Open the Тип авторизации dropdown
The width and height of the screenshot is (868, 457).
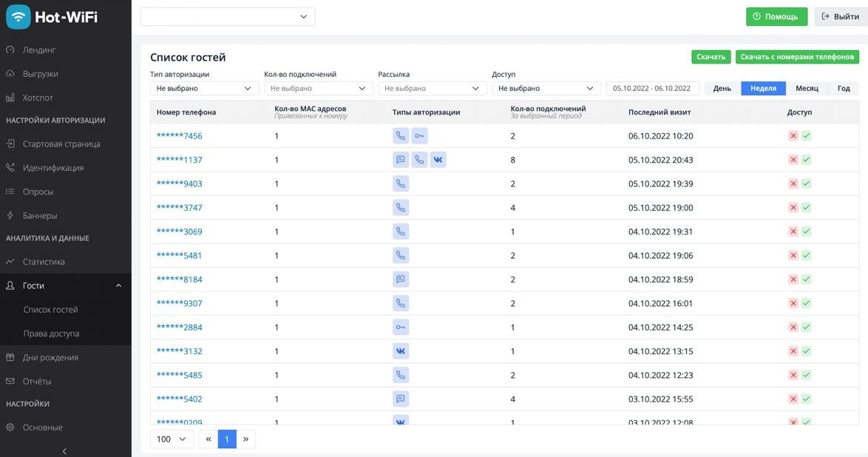pos(204,88)
